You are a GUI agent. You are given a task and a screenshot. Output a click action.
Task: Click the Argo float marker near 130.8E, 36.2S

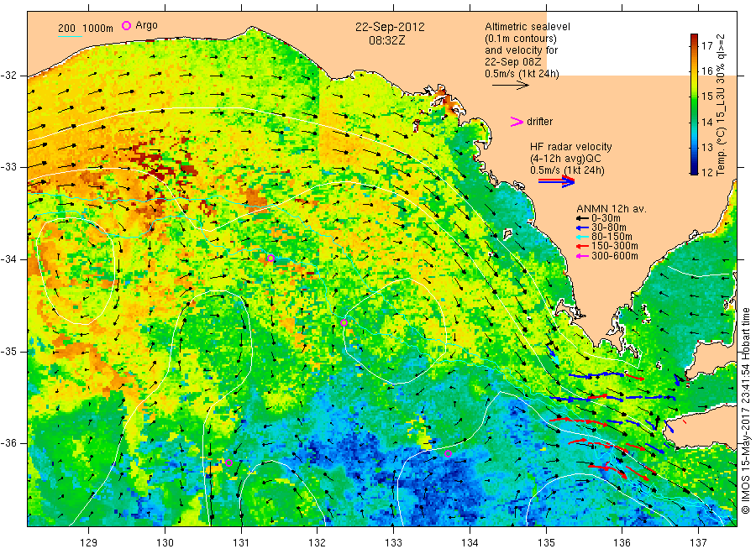pyautogui.click(x=229, y=463)
